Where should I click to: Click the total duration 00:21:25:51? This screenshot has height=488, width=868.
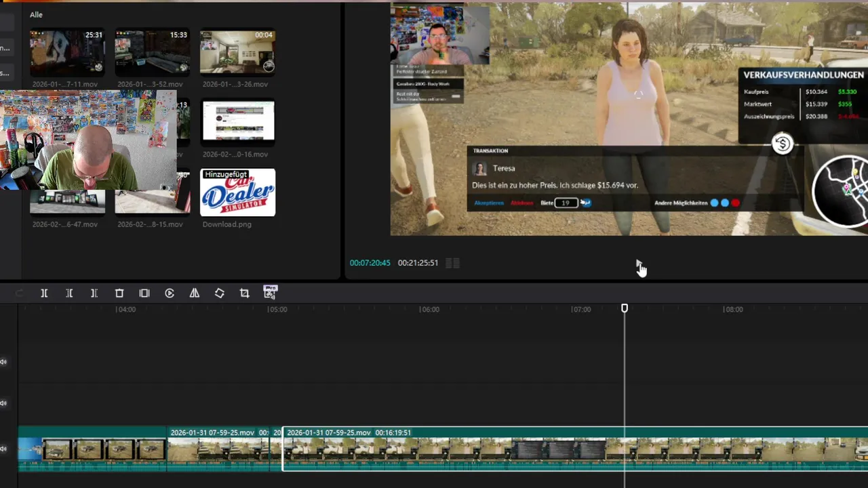418,263
